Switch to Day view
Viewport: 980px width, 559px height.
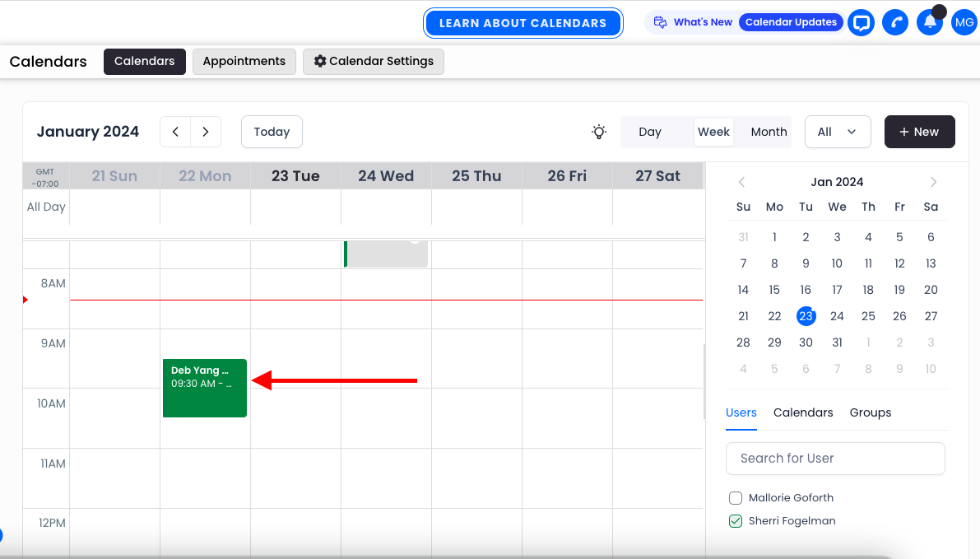tap(650, 132)
